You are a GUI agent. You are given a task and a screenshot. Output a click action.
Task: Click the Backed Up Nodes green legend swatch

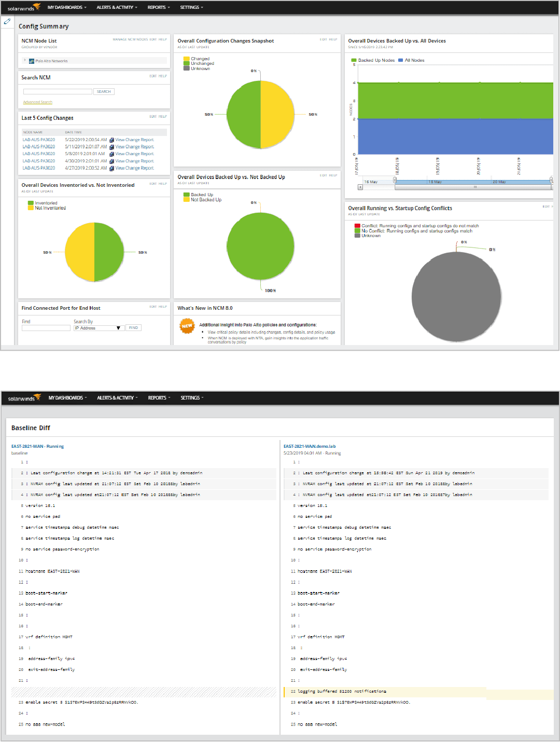(354, 60)
